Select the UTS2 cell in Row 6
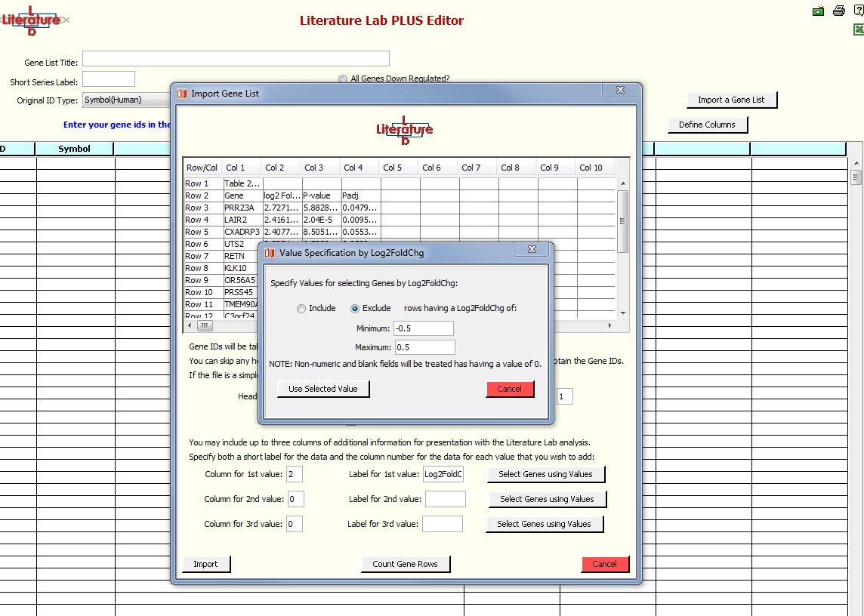 (x=241, y=244)
